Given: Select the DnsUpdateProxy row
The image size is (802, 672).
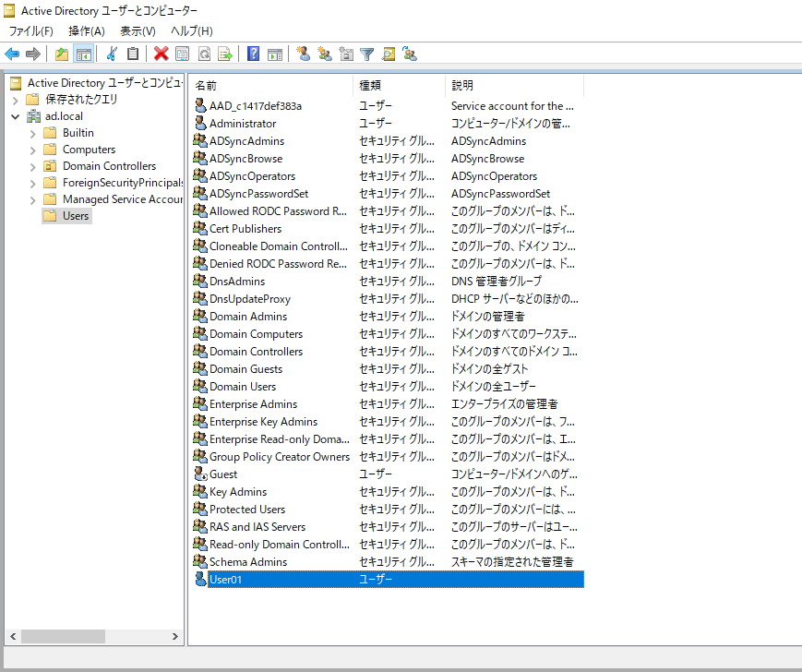Looking at the screenshot, I should pyautogui.click(x=388, y=299).
